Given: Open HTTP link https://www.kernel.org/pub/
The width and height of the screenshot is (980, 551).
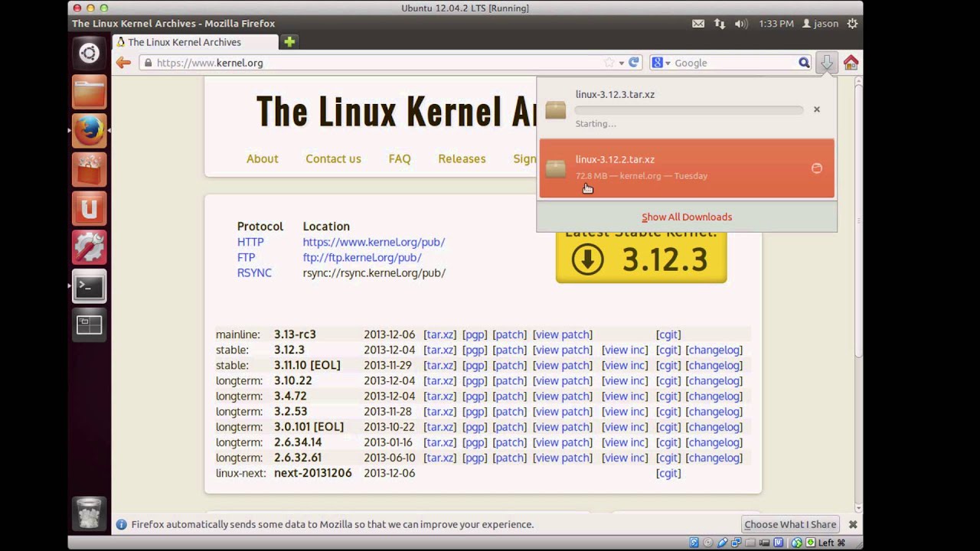Looking at the screenshot, I should (374, 242).
